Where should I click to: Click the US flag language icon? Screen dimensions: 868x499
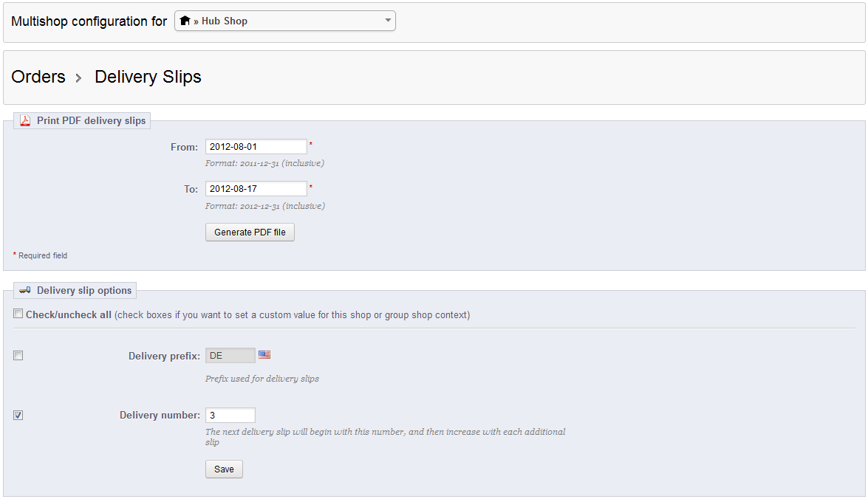264,355
